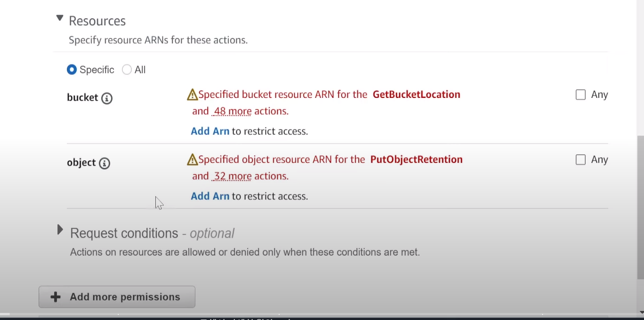Click the plus icon on Add more permissions
The height and width of the screenshot is (320, 644).
[56, 297]
